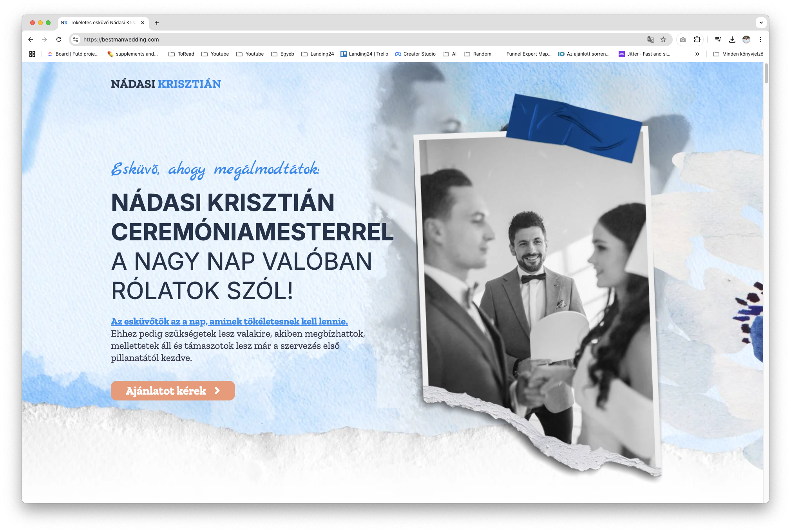Open the Google Translate icon in address bar
This screenshot has width=791, height=532.
[x=650, y=40]
